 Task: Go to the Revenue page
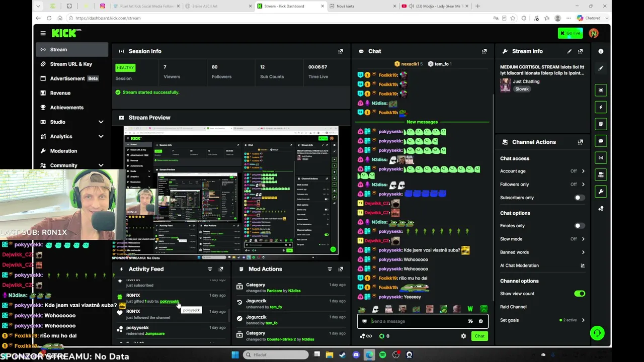pos(72,93)
